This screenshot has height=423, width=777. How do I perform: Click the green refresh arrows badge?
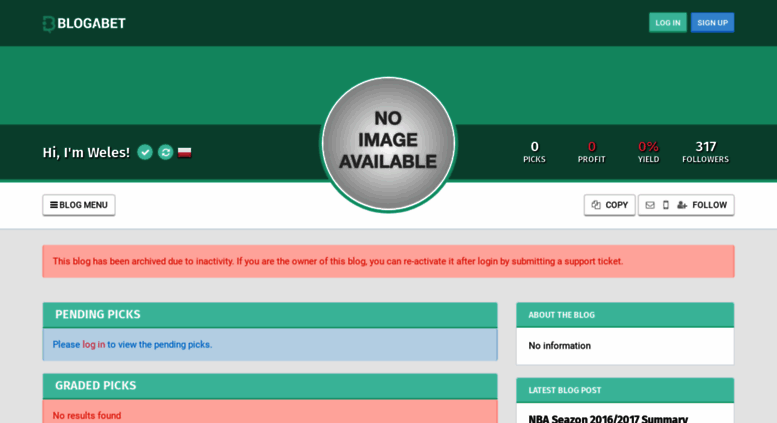coord(166,152)
